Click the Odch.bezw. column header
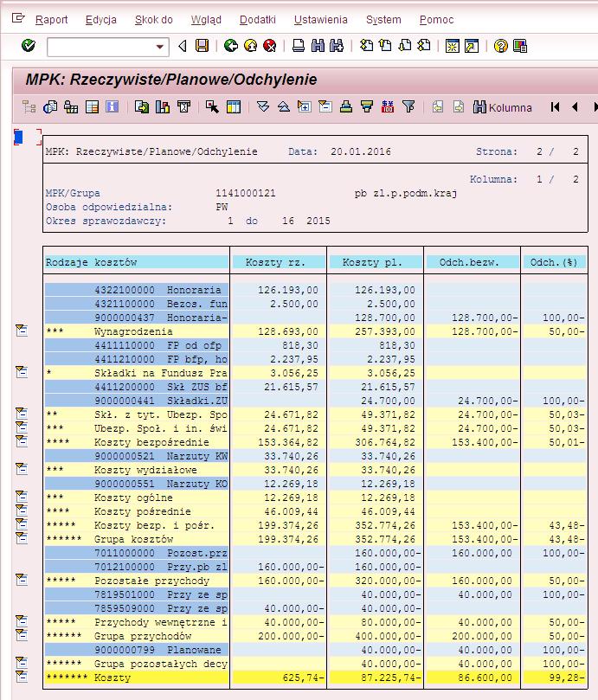 pos(472,262)
